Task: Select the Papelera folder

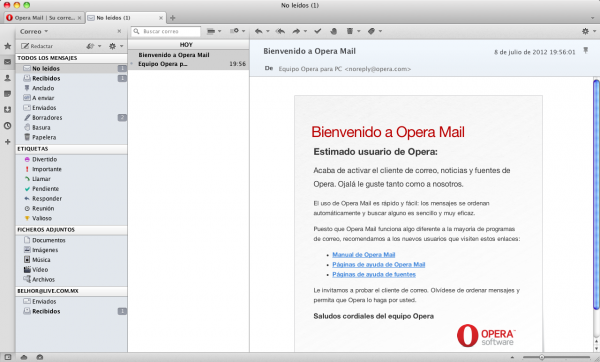Action: tap(71, 137)
